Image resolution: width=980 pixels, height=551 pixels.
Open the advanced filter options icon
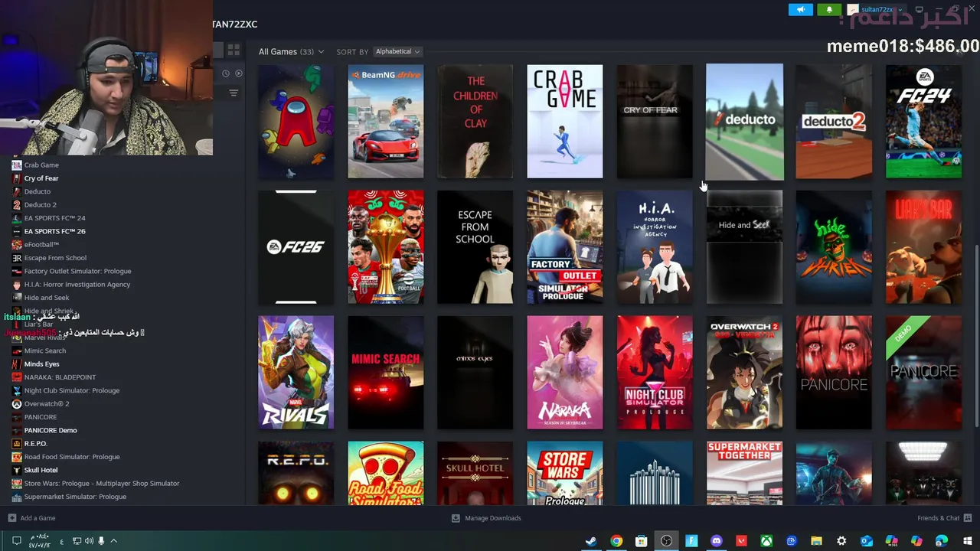234,93
